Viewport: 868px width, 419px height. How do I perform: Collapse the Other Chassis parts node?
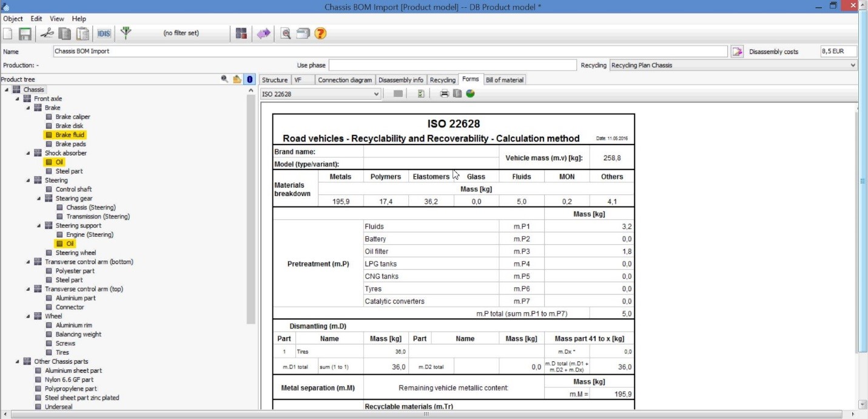click(18, 362)
